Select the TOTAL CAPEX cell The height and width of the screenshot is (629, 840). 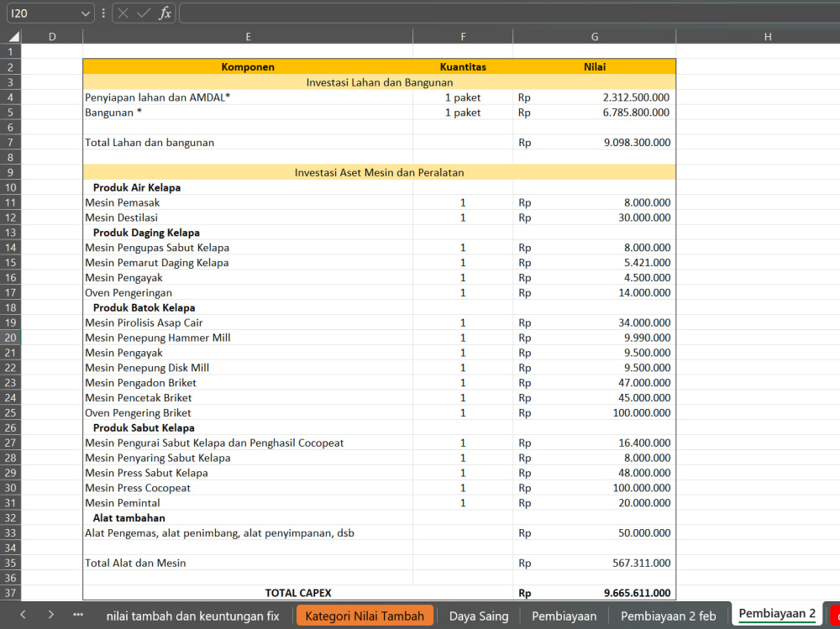[298, 593]
